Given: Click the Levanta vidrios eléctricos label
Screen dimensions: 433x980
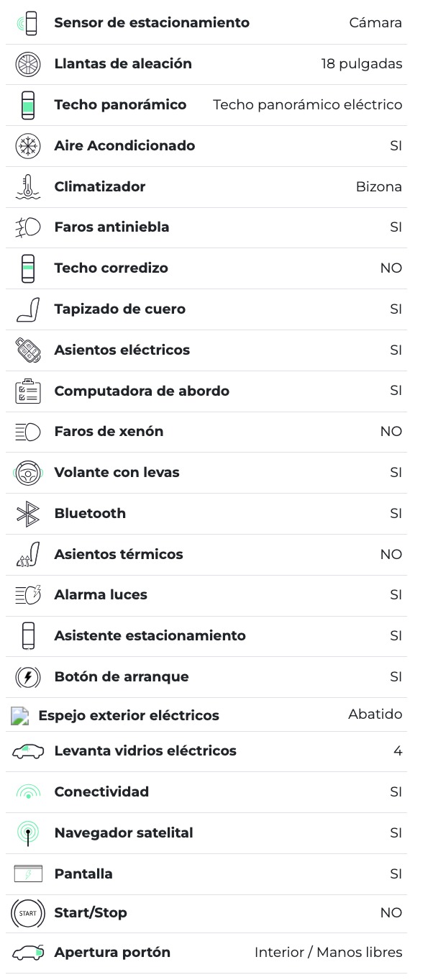Looking at the screenshot, I should pos(145,751).
